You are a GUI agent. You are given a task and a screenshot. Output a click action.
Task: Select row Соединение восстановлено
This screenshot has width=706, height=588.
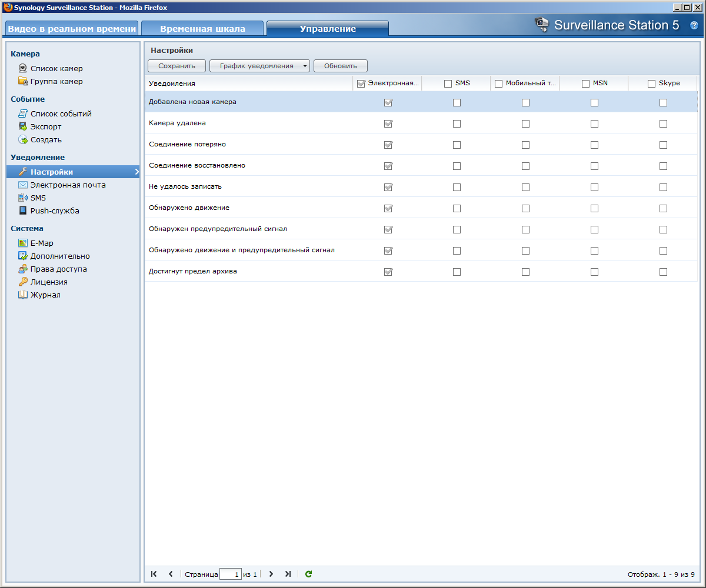click(x=421, y=165)
